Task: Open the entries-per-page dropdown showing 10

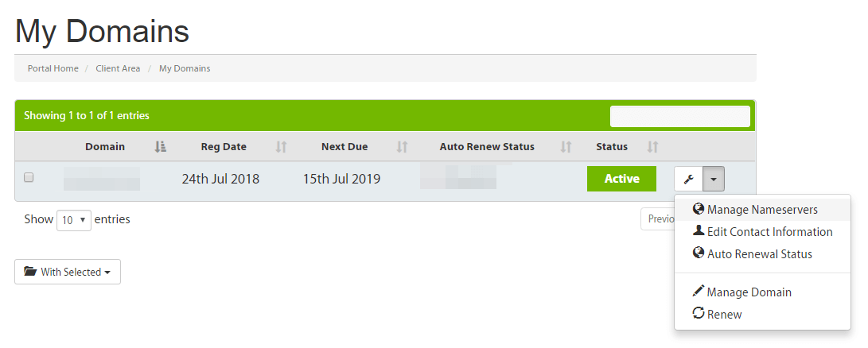Action: 74,220
